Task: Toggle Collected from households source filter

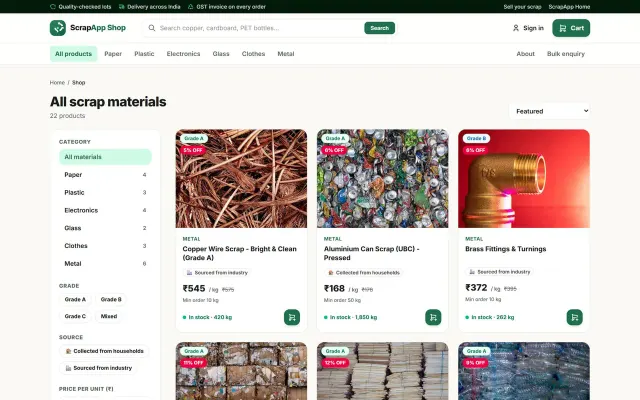Action: 104,351
